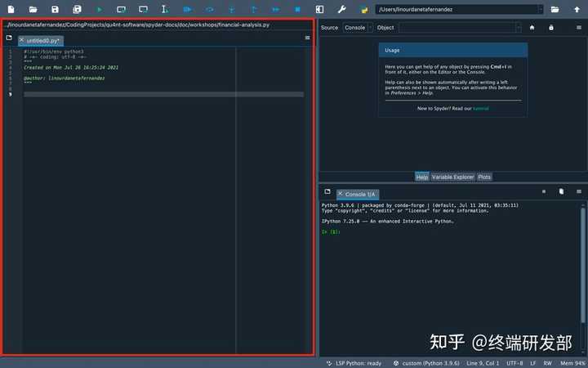Click Line 9, Col 1 status entry
The image size is (588, 368).
coord(483,363)
